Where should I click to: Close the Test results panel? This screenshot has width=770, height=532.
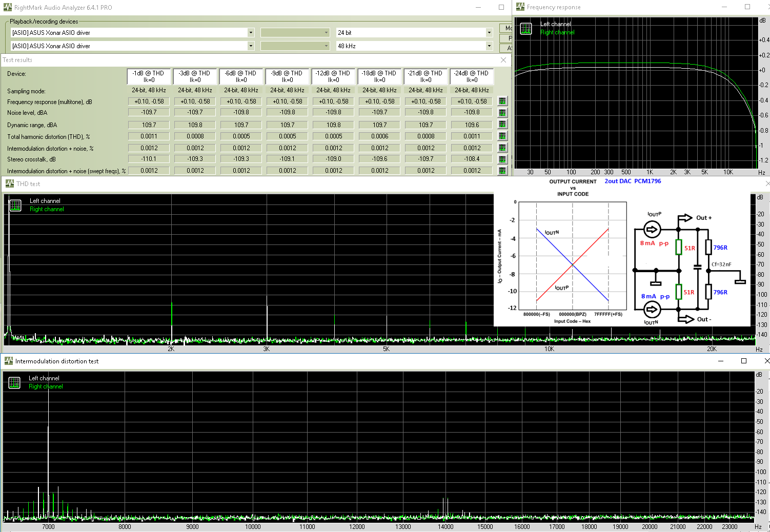(503, 60)
